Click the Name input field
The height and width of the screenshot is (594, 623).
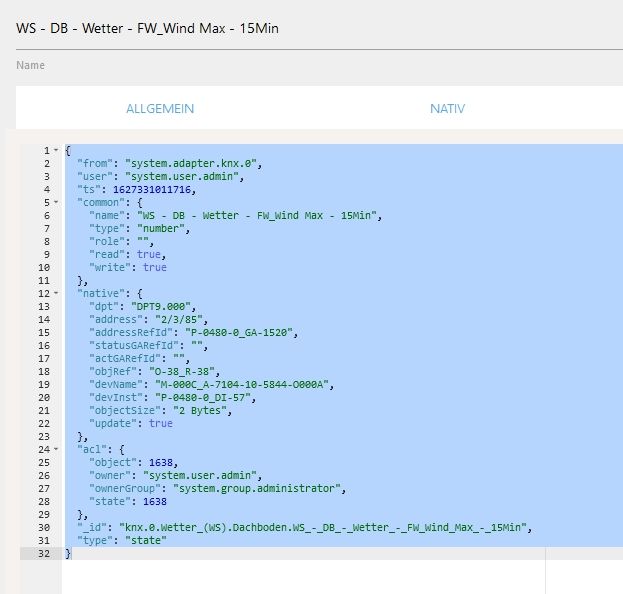[x=300, y=66]
